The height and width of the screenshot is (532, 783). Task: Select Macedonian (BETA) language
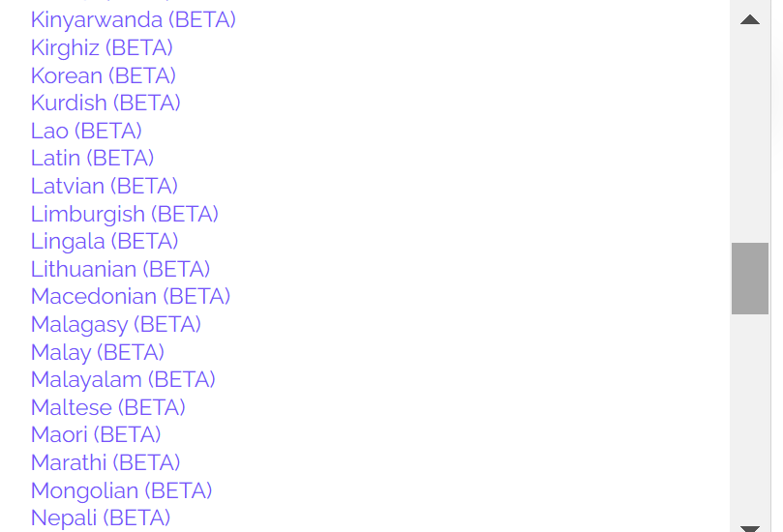coord(131,296)
